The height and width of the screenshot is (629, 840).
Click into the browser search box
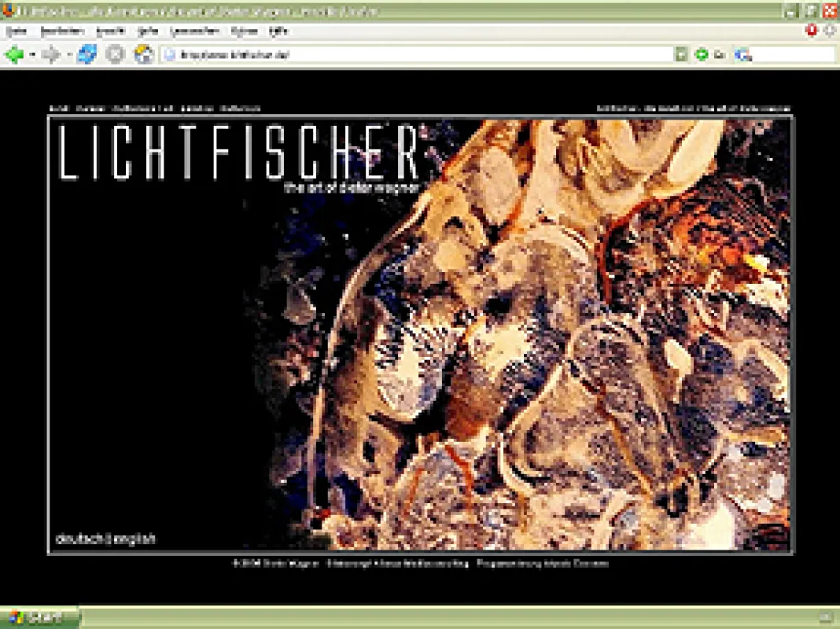(793, 54)
